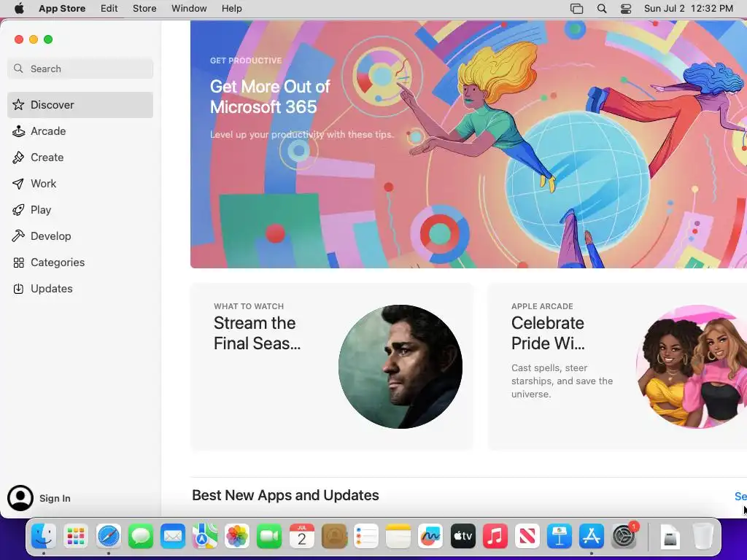Open Finder from the Dock
The width and height of the screenshot is (747, 560).
tap(43, 537)
